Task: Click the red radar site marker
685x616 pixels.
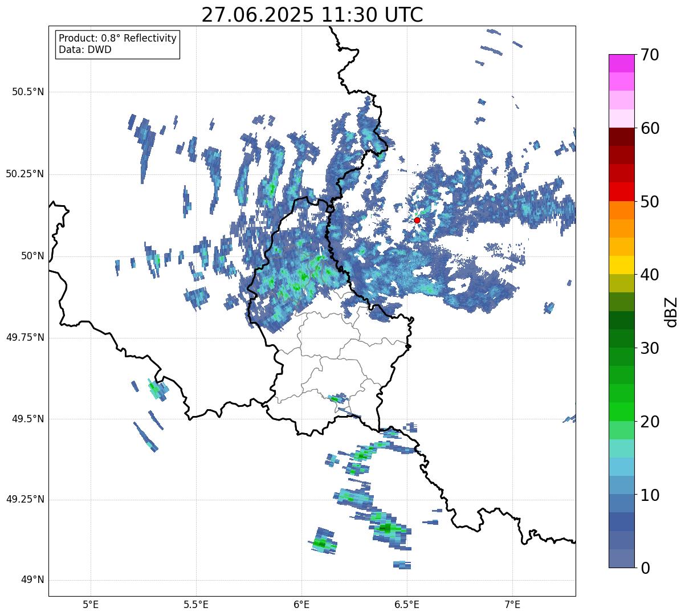Action: tap(417, 220)
